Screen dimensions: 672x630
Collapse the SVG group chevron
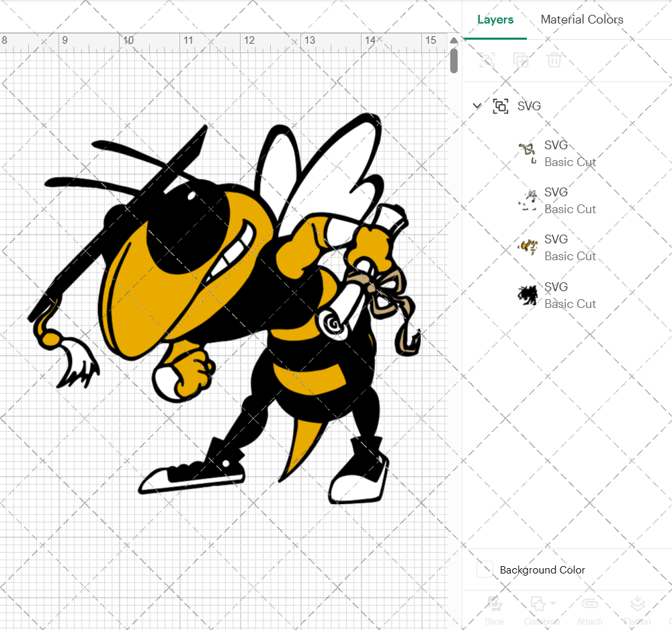coord(477,106)
